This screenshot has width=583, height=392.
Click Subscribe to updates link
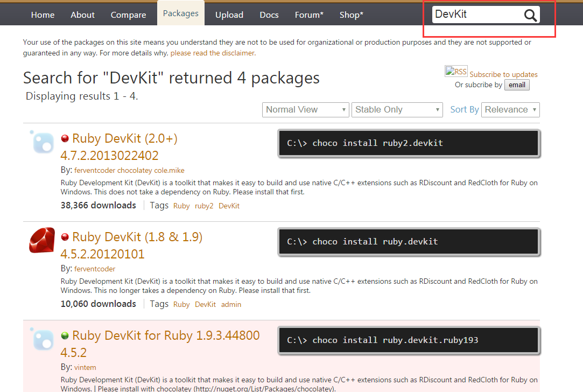[x=503, y=74]
